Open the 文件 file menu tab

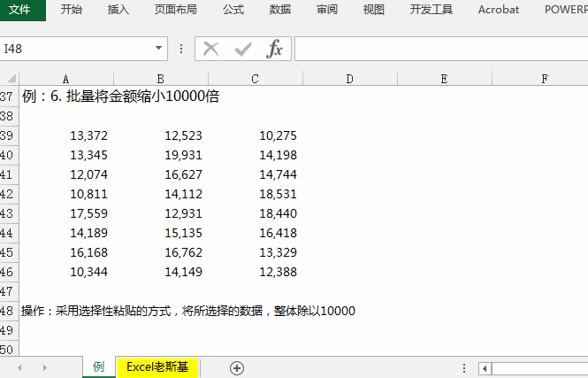coord(19,10)
